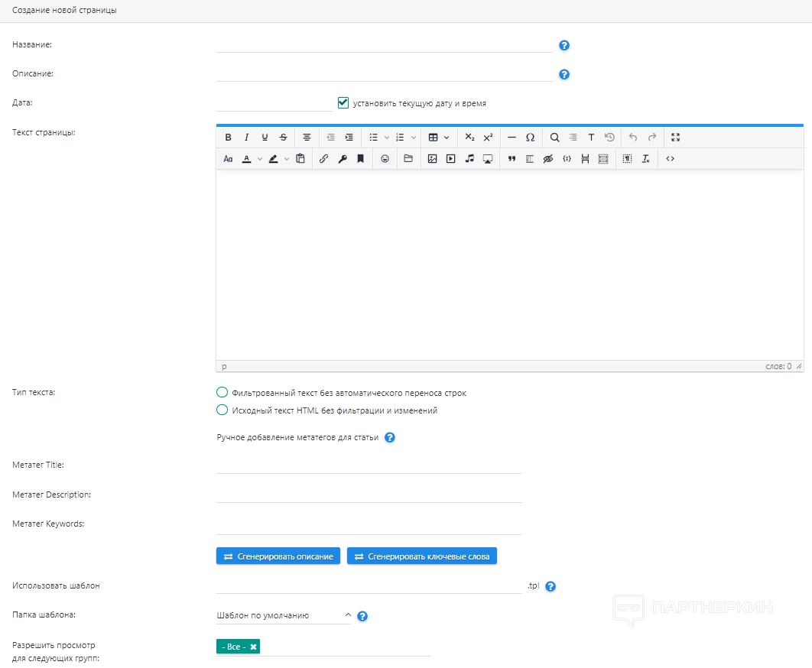The width and height of the screenshot is (812, 668).
Task: Expand the bulleted list style dropdown
Action: (x=386, y=138)
